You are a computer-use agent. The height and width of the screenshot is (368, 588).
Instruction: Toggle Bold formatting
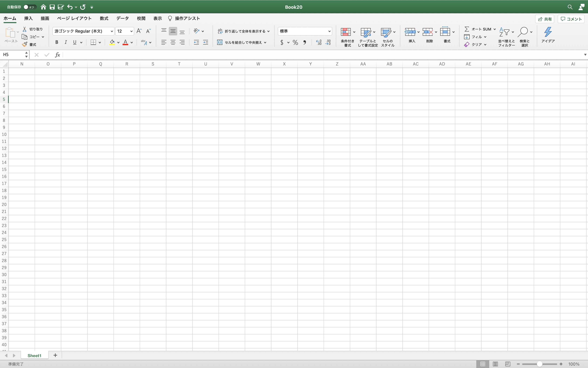coord(57,42)
